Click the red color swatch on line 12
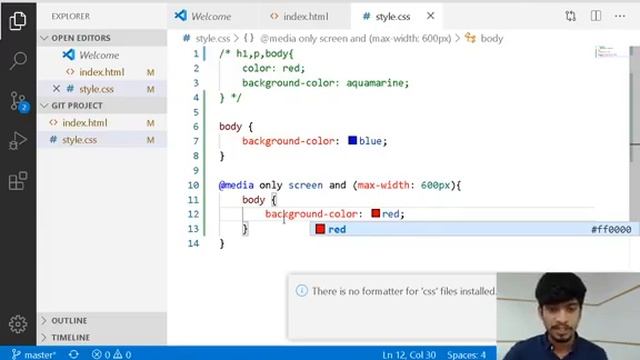The image size is (640, 360). 376,213
